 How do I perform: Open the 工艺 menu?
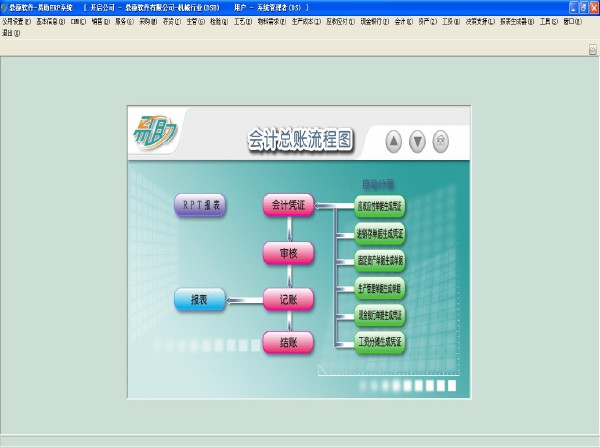pos(243,21)
